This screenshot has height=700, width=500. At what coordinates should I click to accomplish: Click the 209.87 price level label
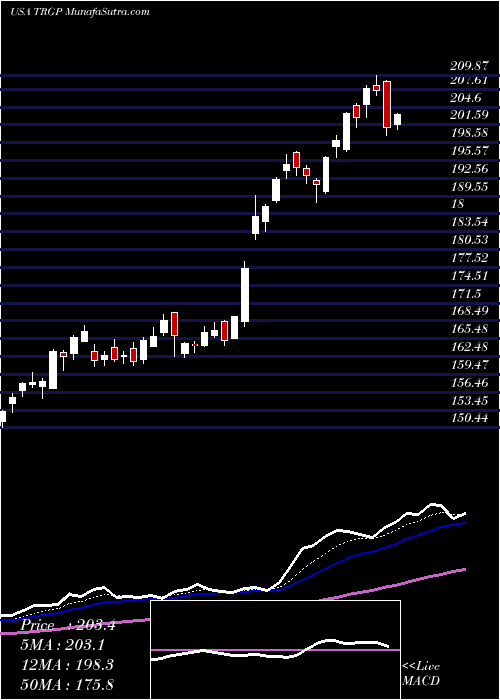click(470, 66)
